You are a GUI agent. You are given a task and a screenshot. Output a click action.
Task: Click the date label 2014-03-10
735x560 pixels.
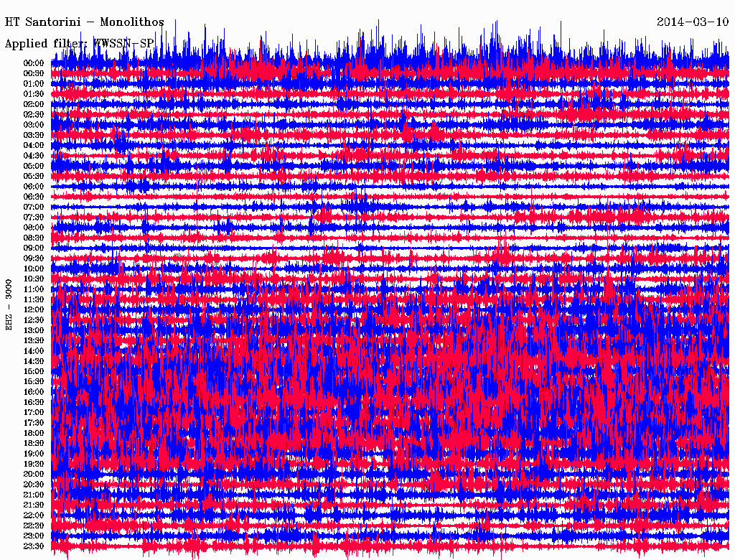[x=692, y=22]
